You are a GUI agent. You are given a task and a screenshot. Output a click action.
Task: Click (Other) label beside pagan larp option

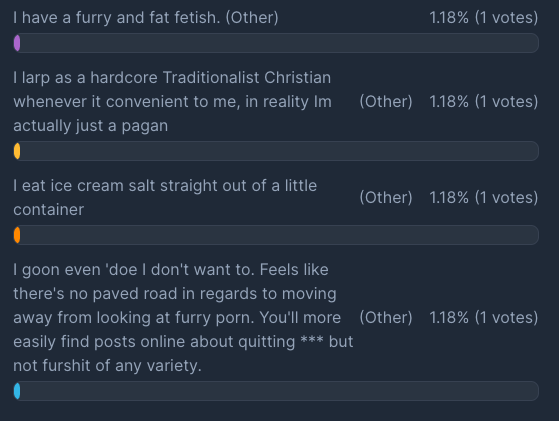386,102
